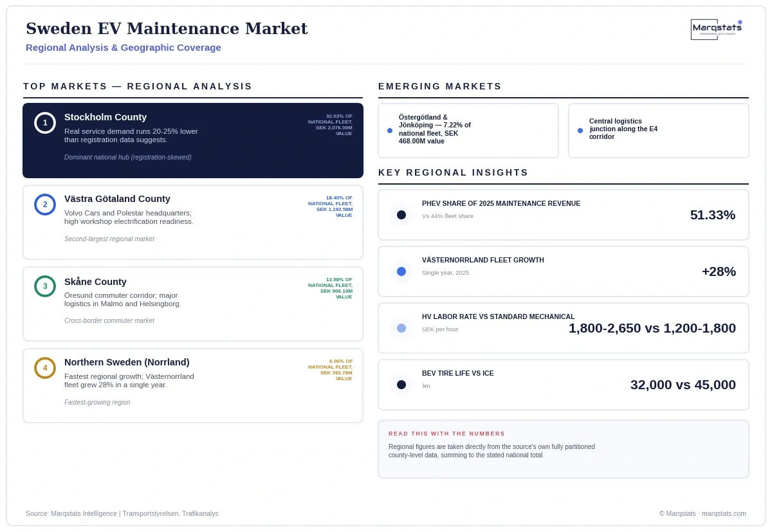
Task: Select the Northern Sweden (Norrland) heading
Action: click(127, 362)
